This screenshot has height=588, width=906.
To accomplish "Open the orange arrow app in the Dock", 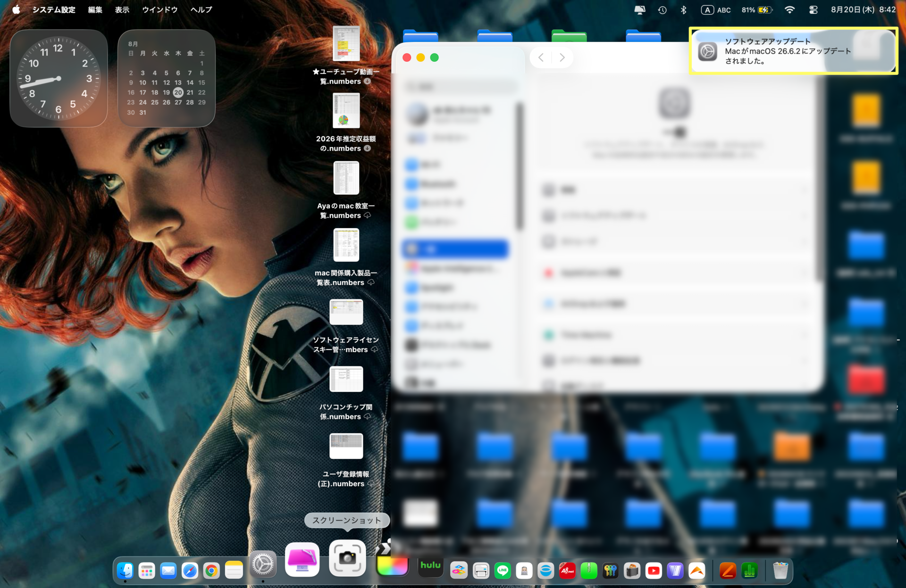I will click(697, 571).
